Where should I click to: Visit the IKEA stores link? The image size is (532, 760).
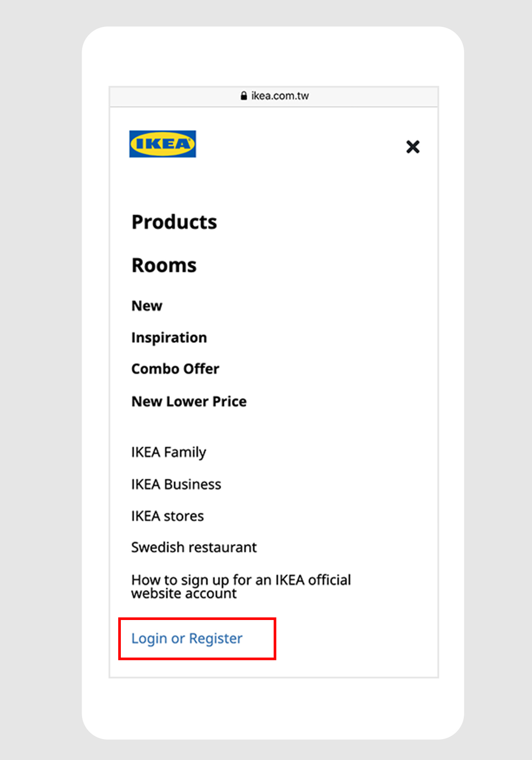167,516
